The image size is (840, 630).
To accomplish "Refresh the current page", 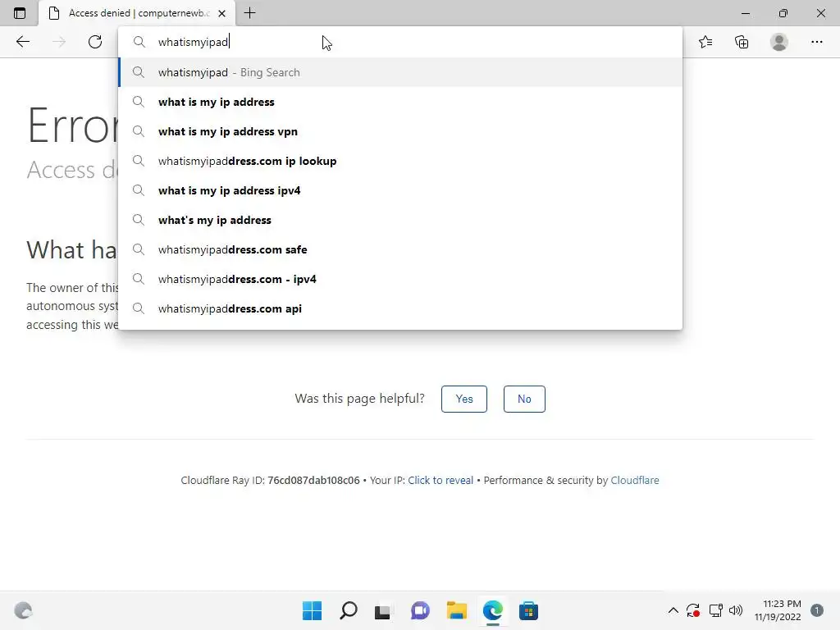I will coord(95,42).
